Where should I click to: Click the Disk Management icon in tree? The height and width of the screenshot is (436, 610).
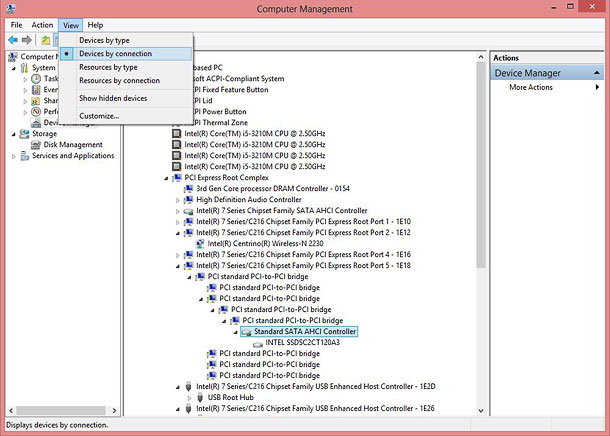tap(35, 144)
